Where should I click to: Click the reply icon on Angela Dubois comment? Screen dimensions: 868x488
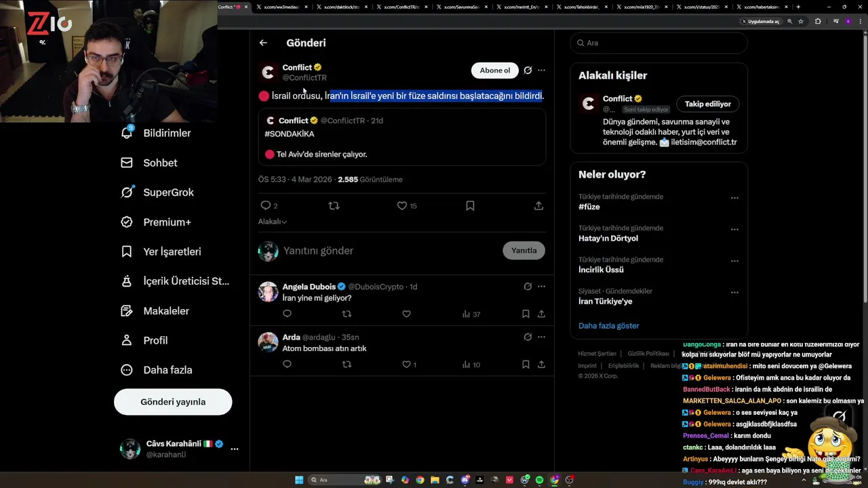click(287, 314)
